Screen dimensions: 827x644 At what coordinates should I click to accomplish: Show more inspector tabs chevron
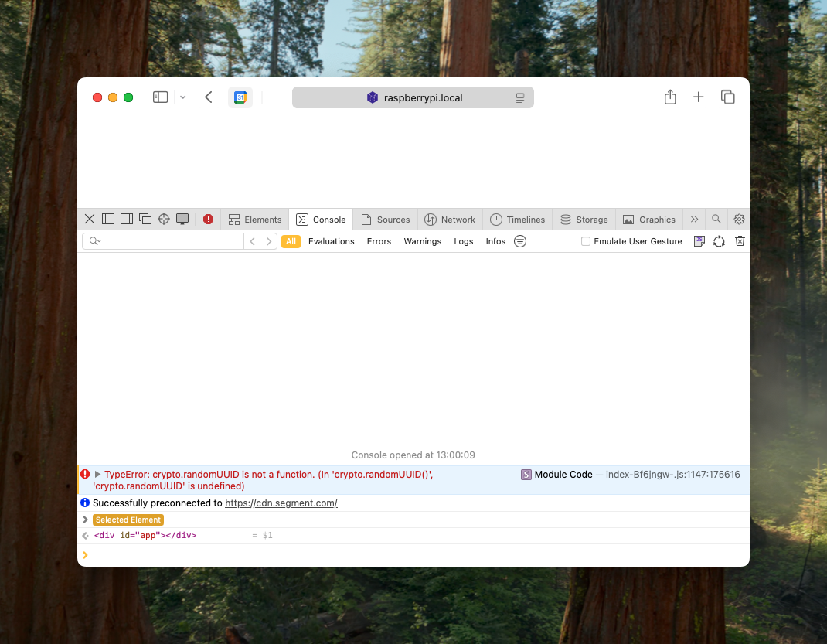[x=694, y=220]
